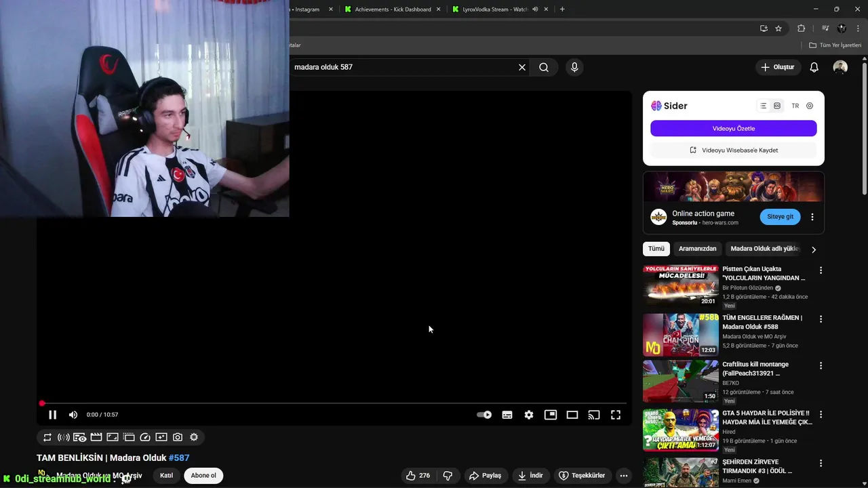The width and height of the screenshot is (868, 488).
Task: Open options for 'TÜM ENGELLERE RAĞMEN' video
Action: pyautogui.click(x=821, y=319)
